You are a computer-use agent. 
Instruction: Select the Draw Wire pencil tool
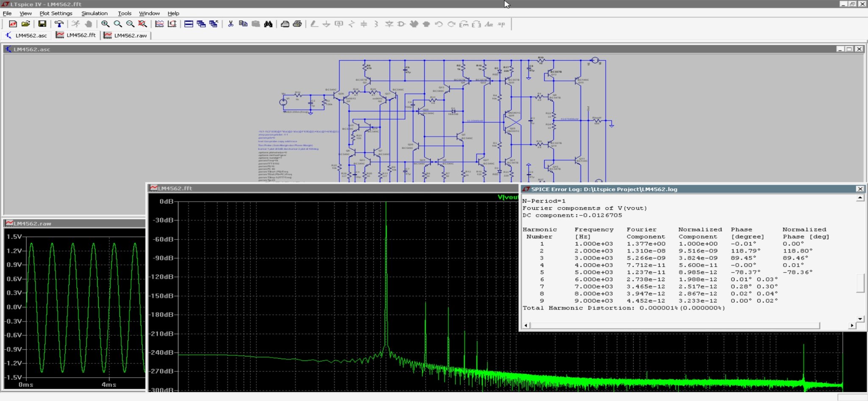click(x=314, y=24)
